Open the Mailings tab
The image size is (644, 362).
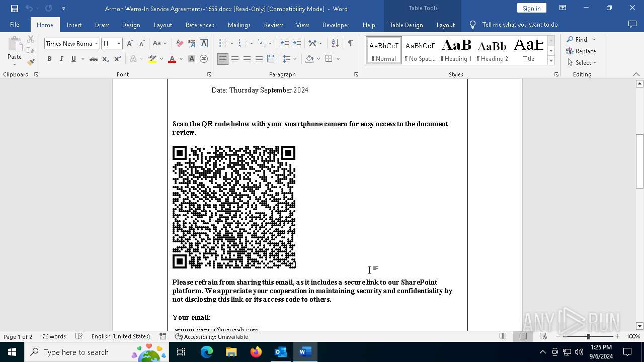[239, 25]
